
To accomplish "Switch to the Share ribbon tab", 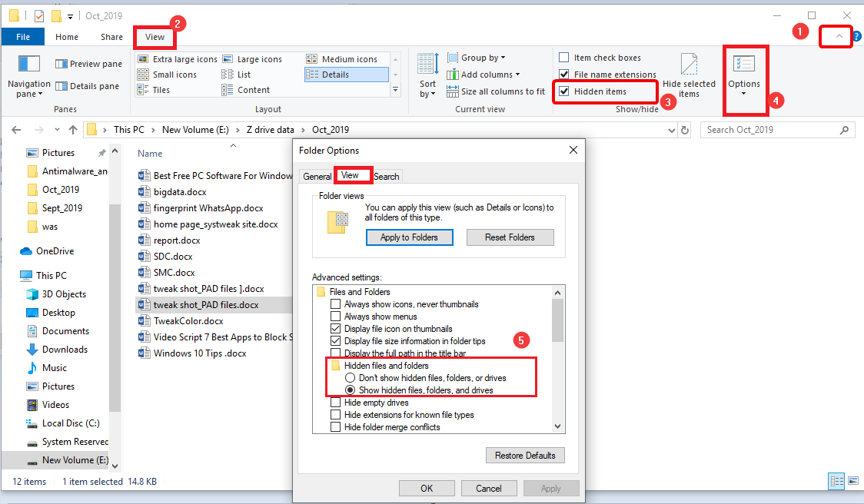I will coord(112,37).
